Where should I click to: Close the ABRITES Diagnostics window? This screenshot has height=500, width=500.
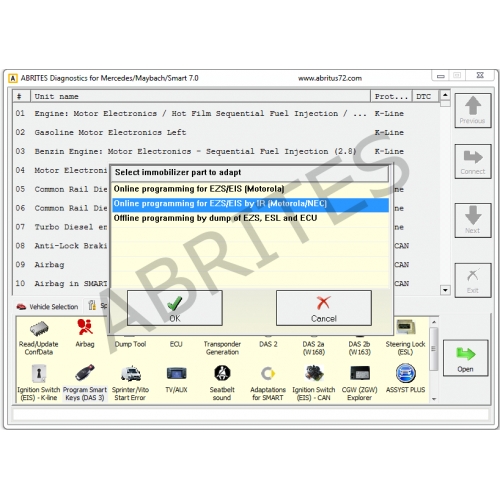pyautogui.click(x=480, y=75)
